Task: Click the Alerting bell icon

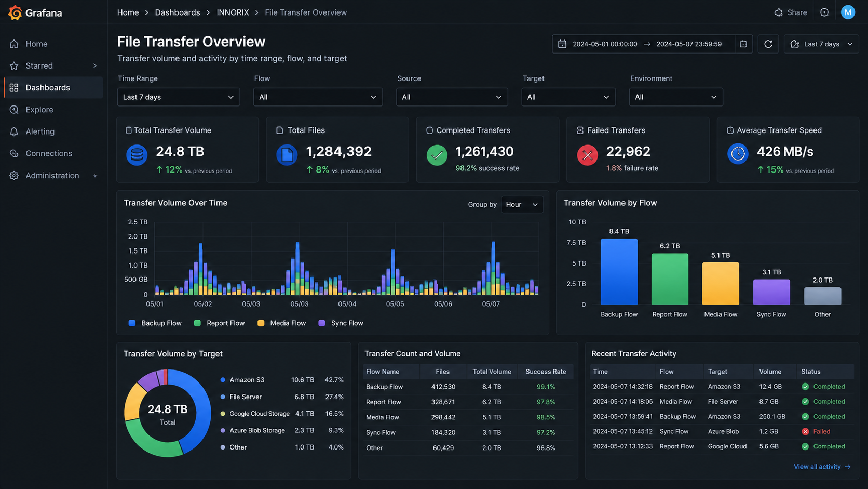Action: point(14,131)
